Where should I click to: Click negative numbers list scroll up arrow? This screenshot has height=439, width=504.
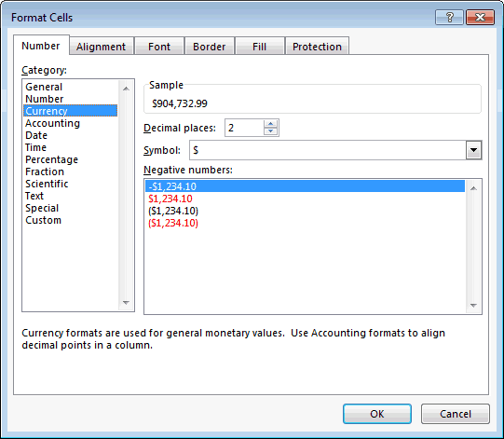[x=473, y=188]
